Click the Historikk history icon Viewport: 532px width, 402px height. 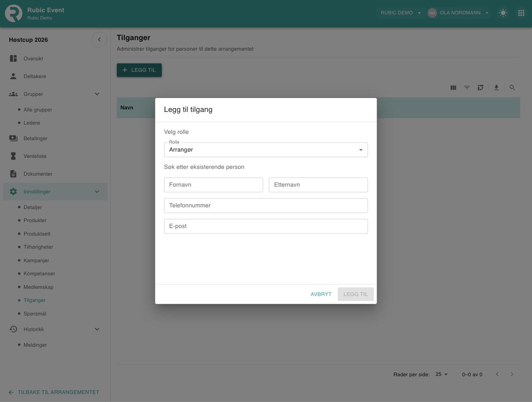[14, 329]
